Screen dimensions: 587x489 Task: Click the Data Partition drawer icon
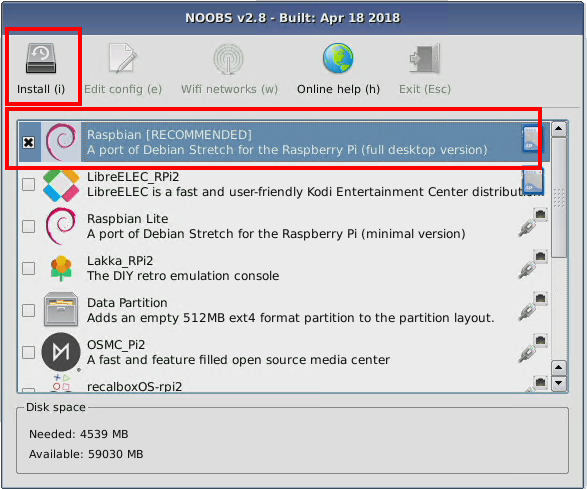(x=61, y=310)
